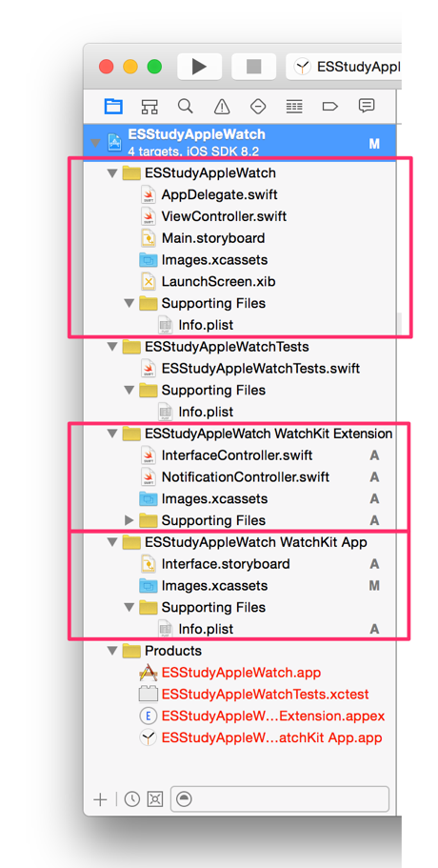Click the add (+) button at bottom

point(100,799)
